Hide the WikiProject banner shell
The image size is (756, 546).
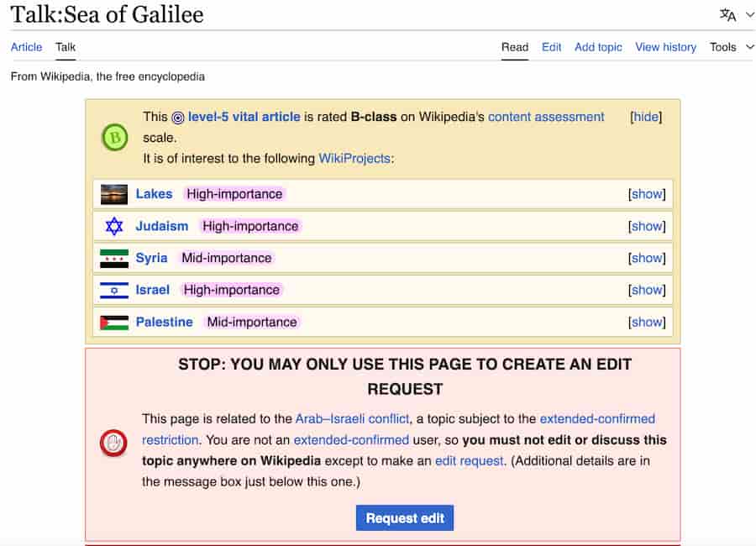pyautogui.click(x=646, y=117)
